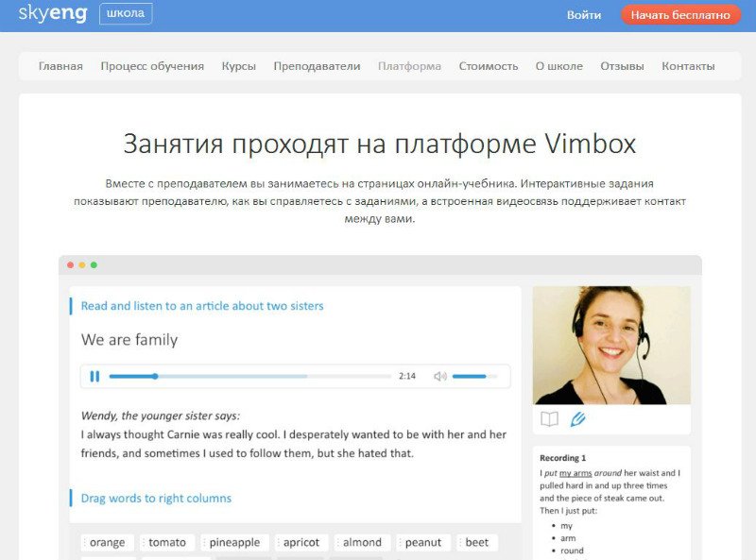Open the "Главная" menu item
This screenshot has width=756, height=560.
pyautogui.click(x=60, y=66)
